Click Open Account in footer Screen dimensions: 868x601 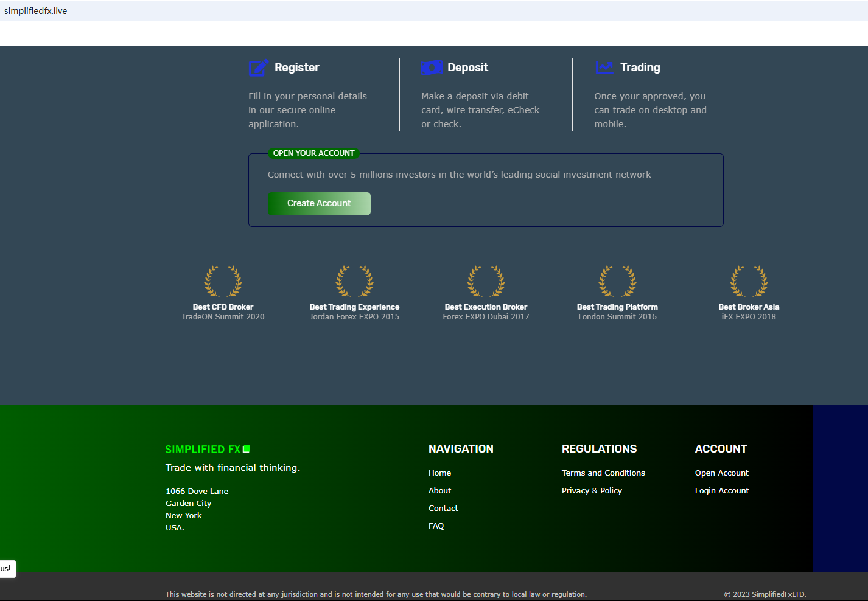pyautogui.click(x=721, y=473)
